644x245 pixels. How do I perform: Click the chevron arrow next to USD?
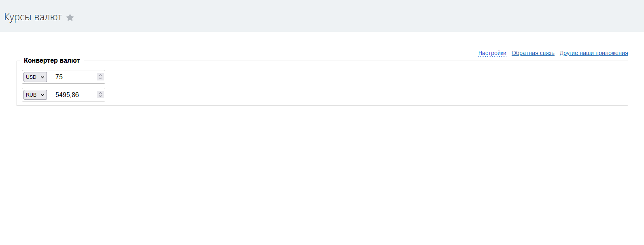coord(43,77)
